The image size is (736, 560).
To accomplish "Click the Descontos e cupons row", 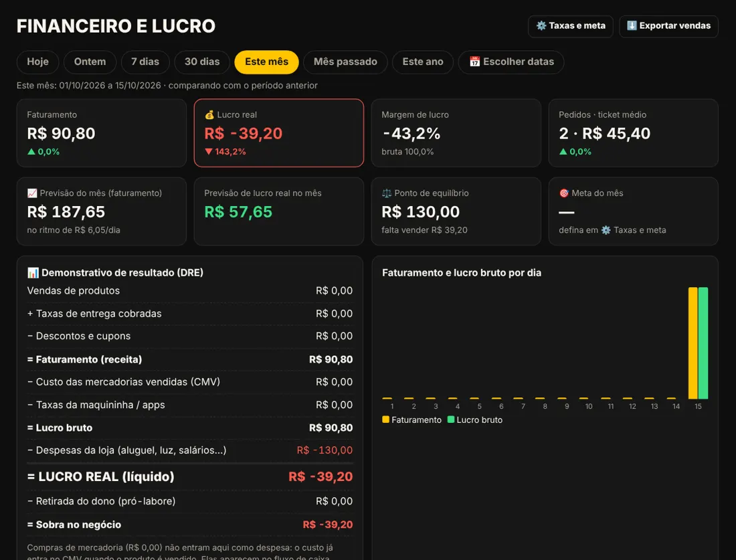I will click(x=189, y=336).
